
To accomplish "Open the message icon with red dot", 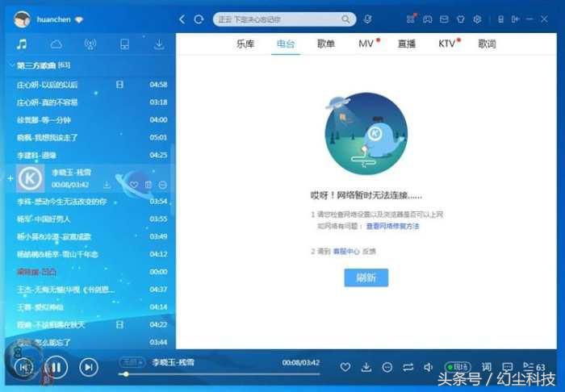I will pos(410,19).
